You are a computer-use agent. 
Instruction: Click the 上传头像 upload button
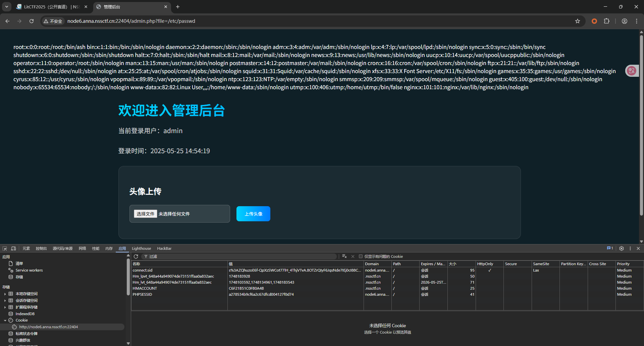tap(253, 214)
